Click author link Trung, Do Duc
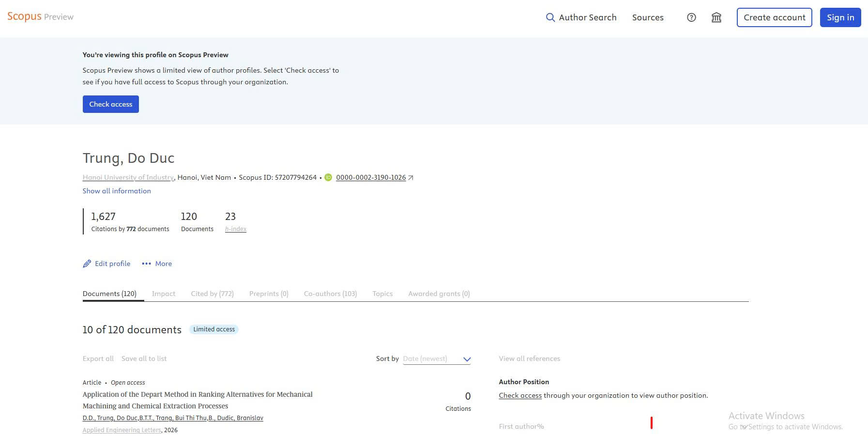The width and height of the screenshot is (868, 437). tap(110, 418)
